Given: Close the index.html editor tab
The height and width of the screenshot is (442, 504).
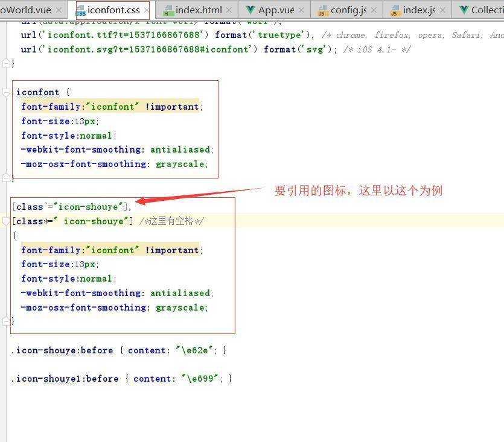Looking at the screenshot, I should coord(229,10).
